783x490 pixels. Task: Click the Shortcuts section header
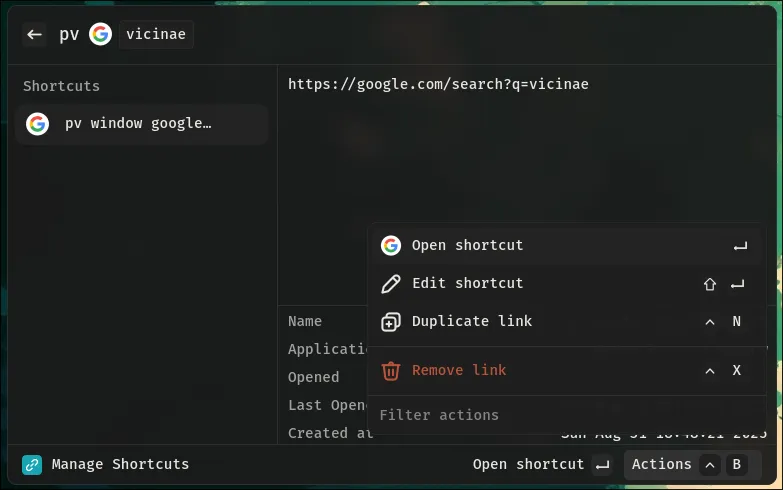point(62,86)
